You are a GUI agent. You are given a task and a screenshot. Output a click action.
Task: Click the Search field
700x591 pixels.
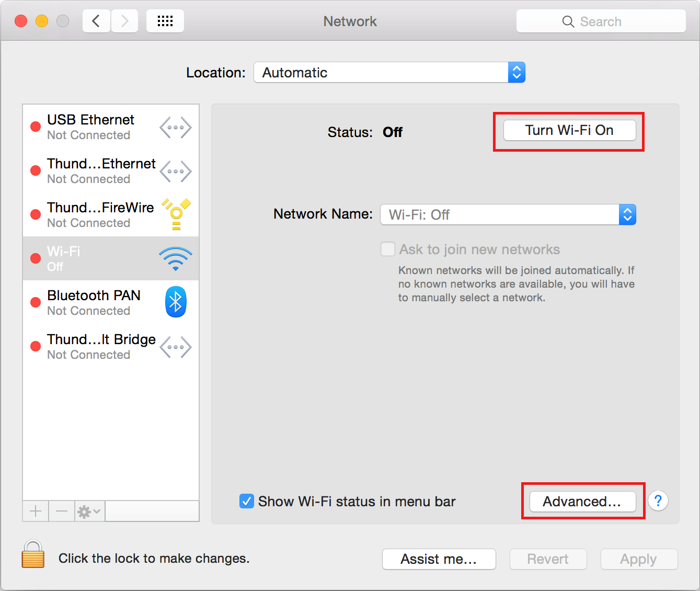(x=601, y=21)
